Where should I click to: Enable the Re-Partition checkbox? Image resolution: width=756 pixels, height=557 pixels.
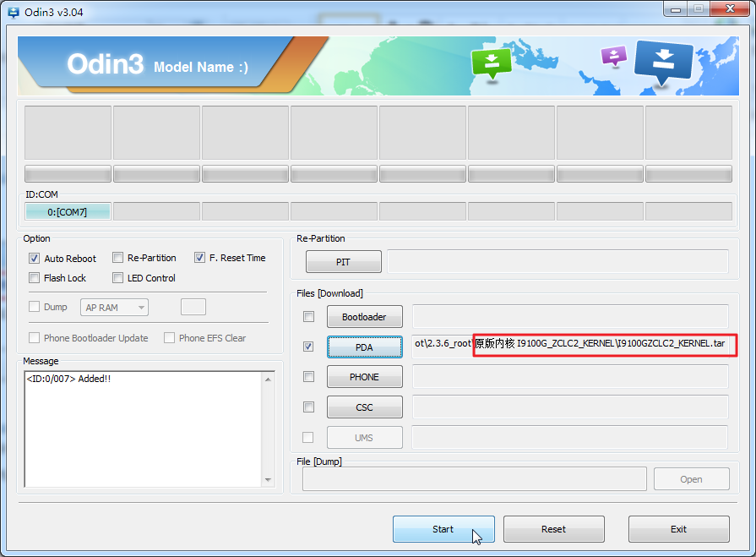tap(117, 258)
